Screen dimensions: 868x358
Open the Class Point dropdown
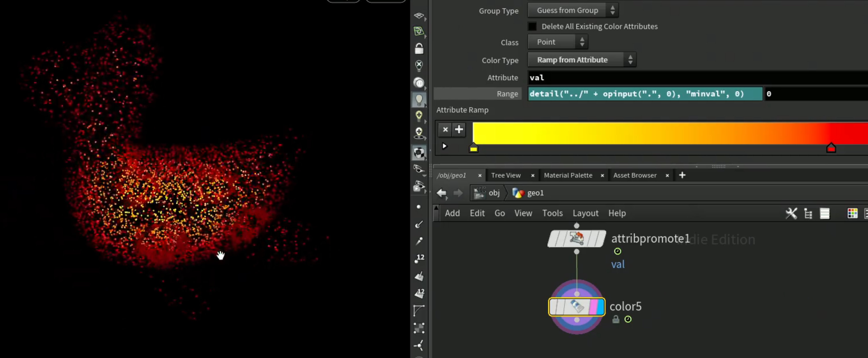point(558,42)
